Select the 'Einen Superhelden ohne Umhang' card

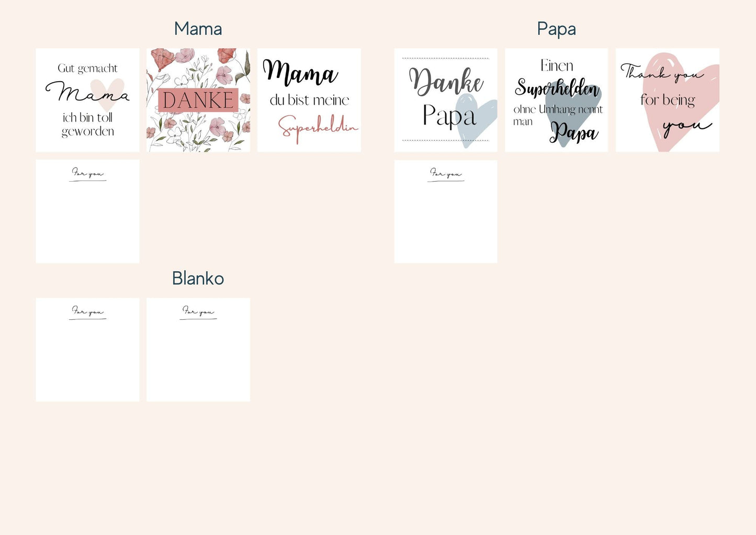click(x=557, y=100)
